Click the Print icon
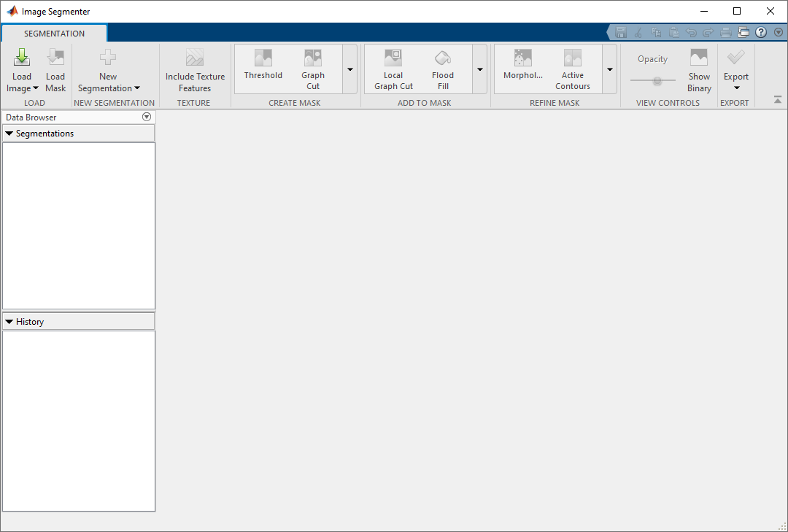788x532 pixels. coord(726,33)
